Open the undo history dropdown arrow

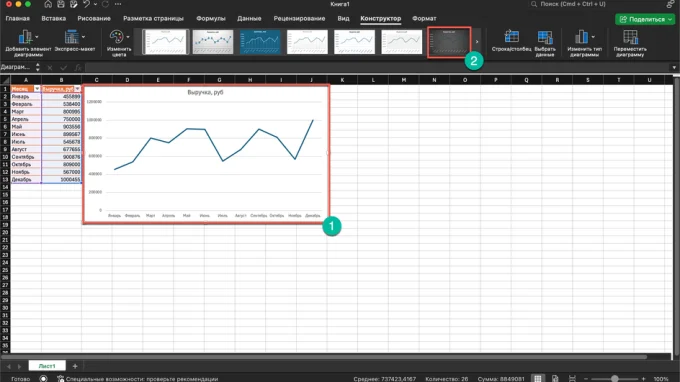tap(95, 4)
